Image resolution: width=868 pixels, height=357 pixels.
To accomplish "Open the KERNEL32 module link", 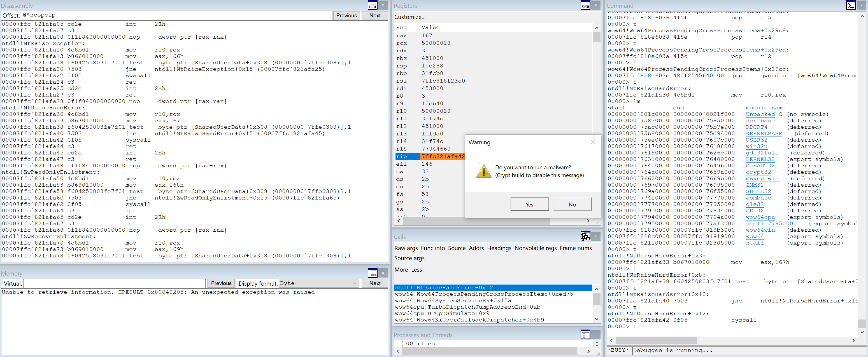I will (760, 159).
